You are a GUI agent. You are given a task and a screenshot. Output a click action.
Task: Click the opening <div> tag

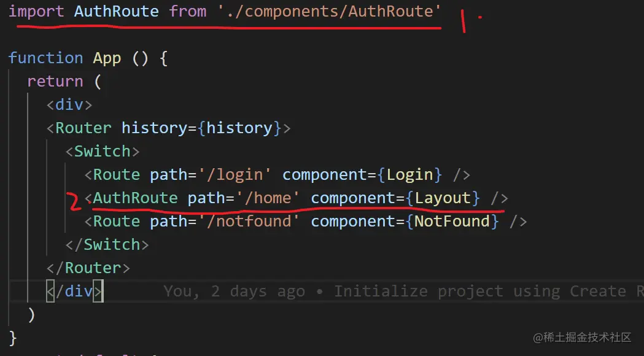[69, 105]
